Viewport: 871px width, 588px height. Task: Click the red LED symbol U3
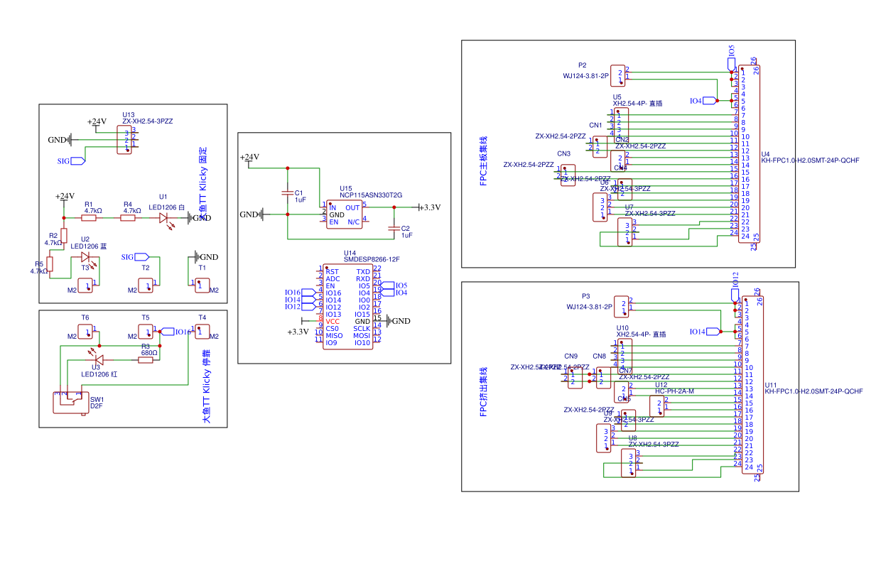pos(98,360)
